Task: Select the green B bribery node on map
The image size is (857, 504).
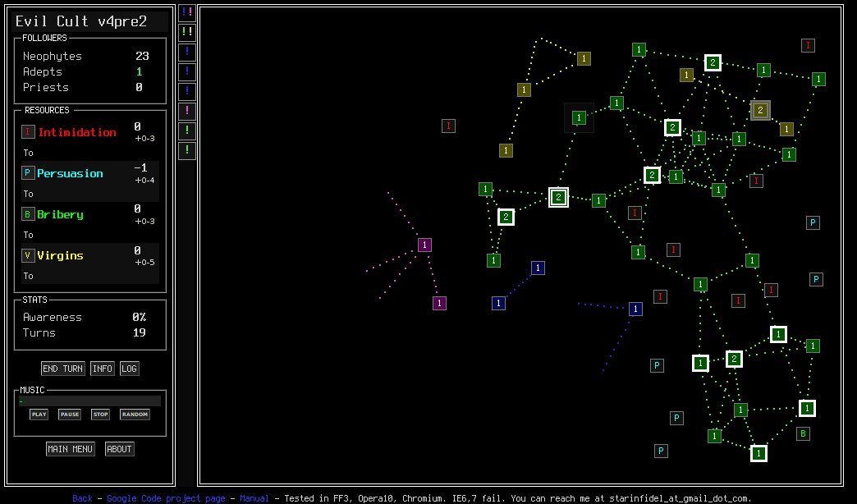Action: pos(804,433)
